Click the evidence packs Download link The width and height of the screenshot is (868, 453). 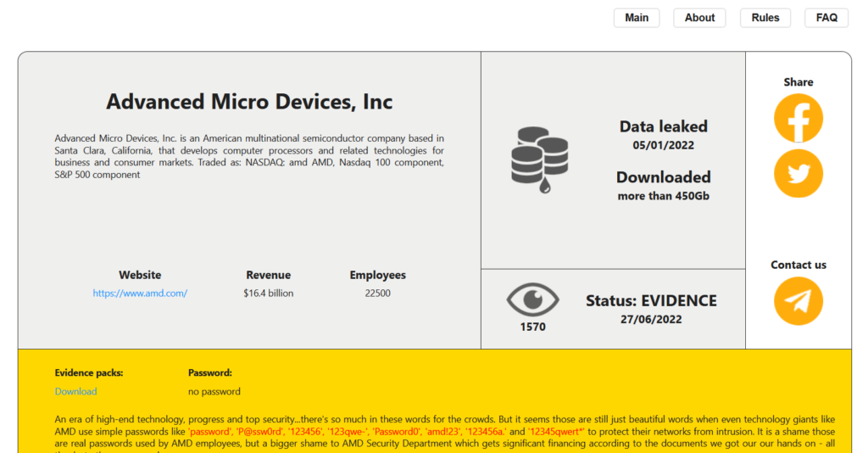75,392
